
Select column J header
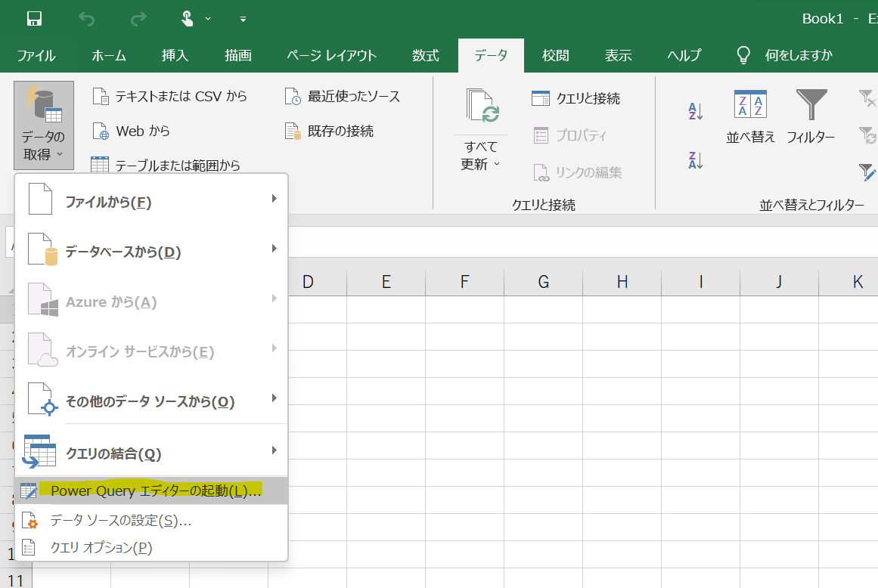tap(779, 281)
